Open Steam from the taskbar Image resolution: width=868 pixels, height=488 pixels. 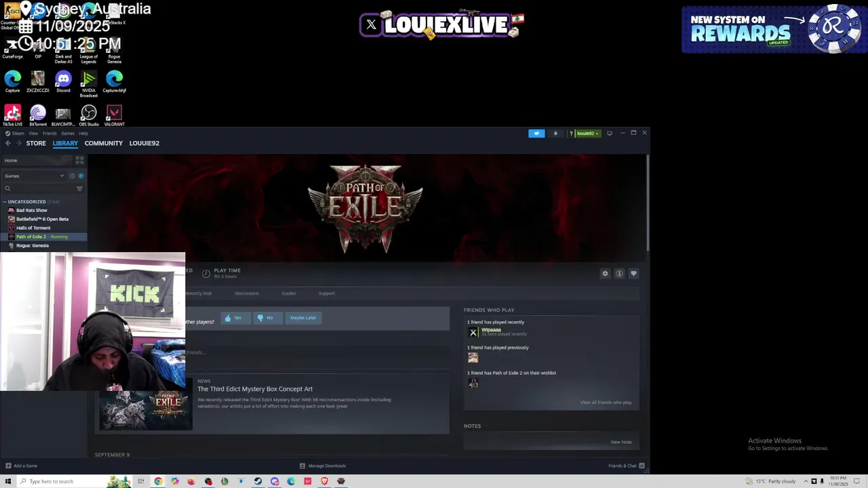[x=258, y=481]
